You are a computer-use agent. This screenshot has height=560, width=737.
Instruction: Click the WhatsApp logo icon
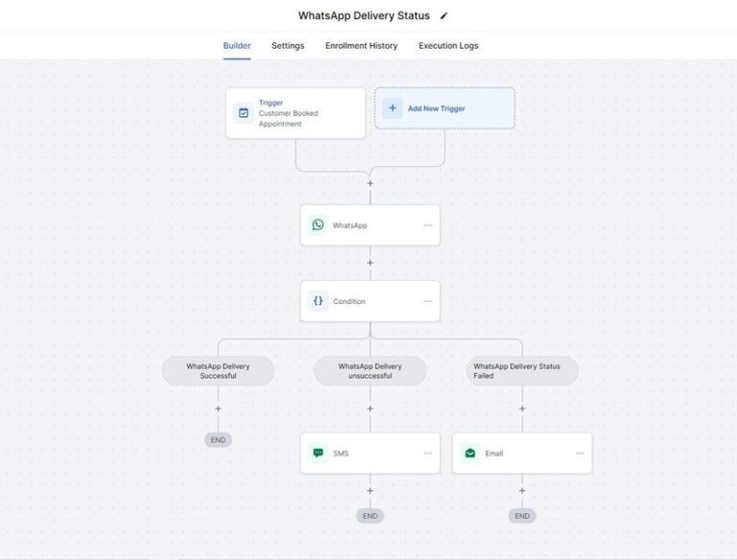318,225
